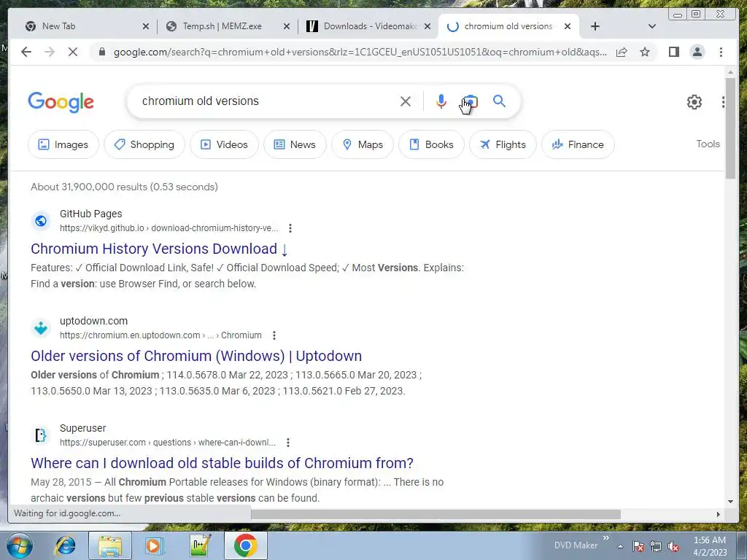Image resolution: width=747 pixels, height=560 pixels.
Task: Filter results by Flights
Action: (503, 144)
